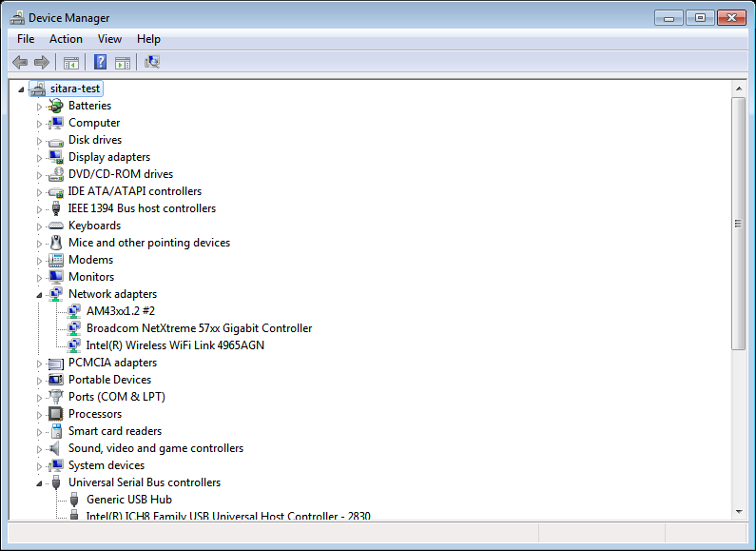Click the Computer category icon

56,123
